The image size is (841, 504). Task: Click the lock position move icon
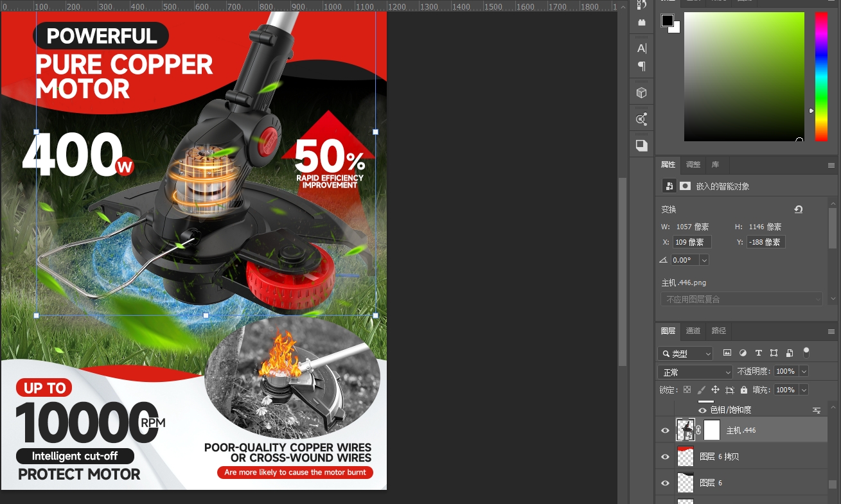pos(715,390)
